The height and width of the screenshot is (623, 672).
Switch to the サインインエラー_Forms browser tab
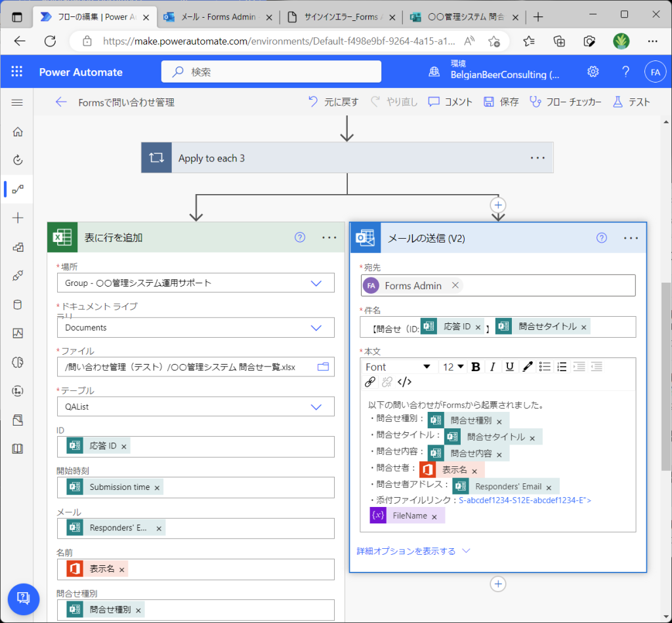coord(341,16)
